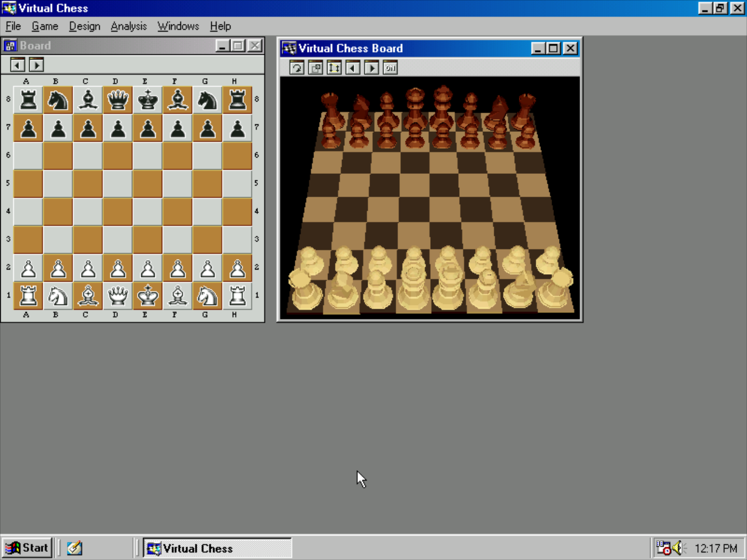Screen dimensions: 747x560
Task: Open the Analysis menu
Action: pyautogui.click(x=129, y=26)
